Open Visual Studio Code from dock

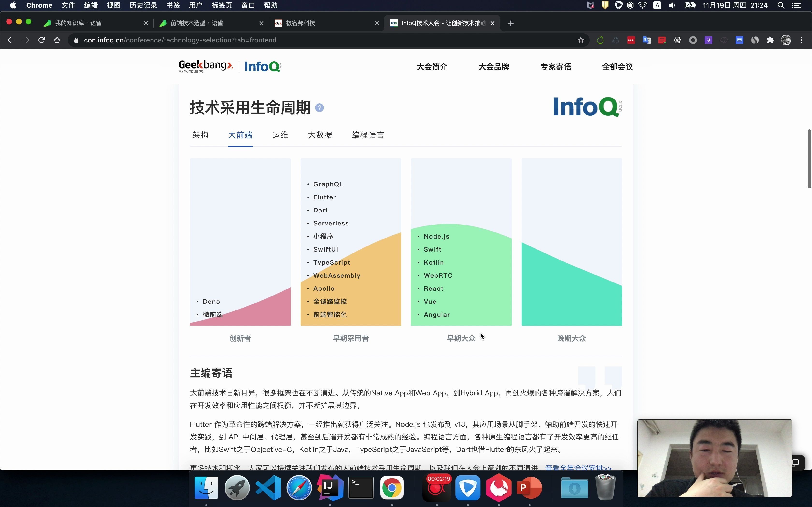pyautogui.click(x=268, y=487)
